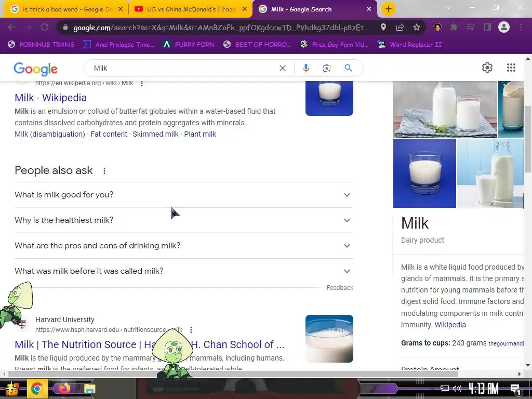Open three-dot menu for Harvard result

pyautogui.click(x=191, y=330)
